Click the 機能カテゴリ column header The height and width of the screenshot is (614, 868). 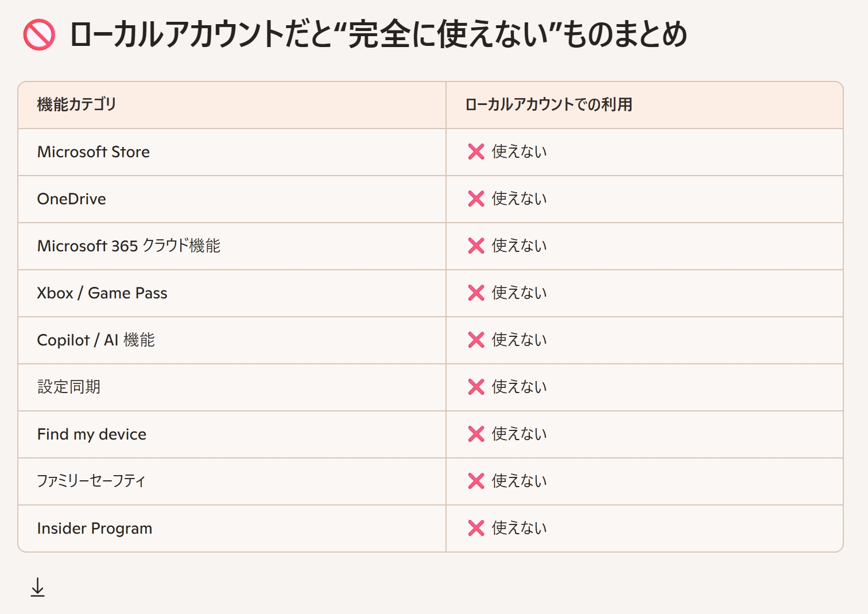click(76, 104)
